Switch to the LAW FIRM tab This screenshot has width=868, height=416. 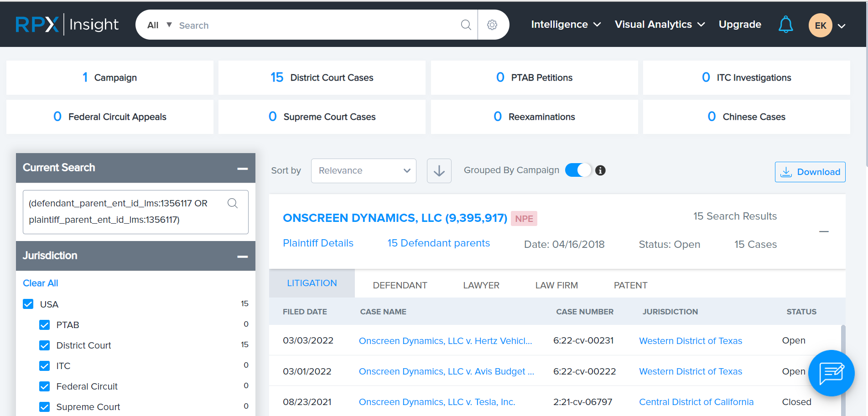coord(556,285)
